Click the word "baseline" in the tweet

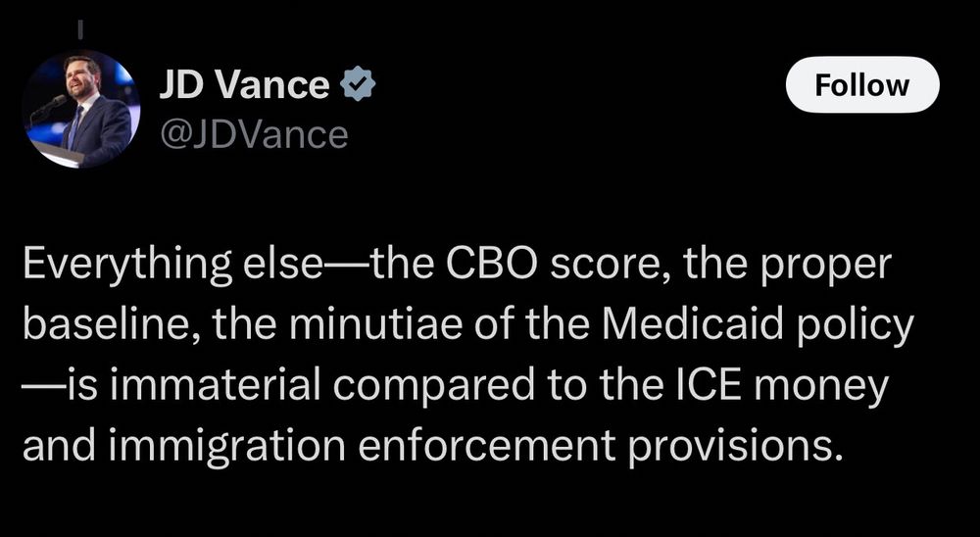95,324
